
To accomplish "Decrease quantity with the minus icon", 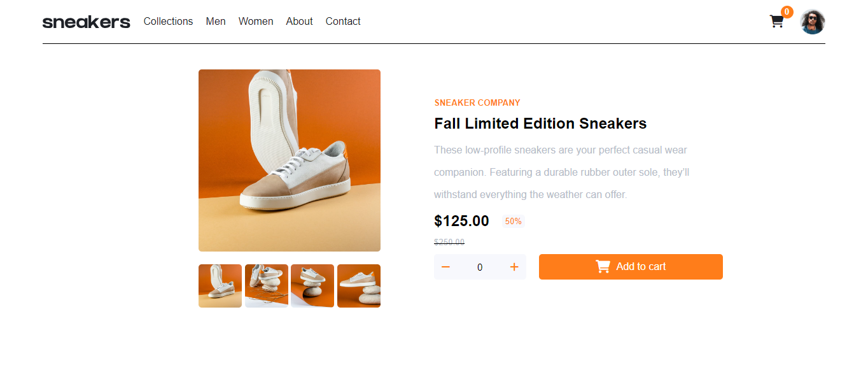I will (x=445, y=267).
